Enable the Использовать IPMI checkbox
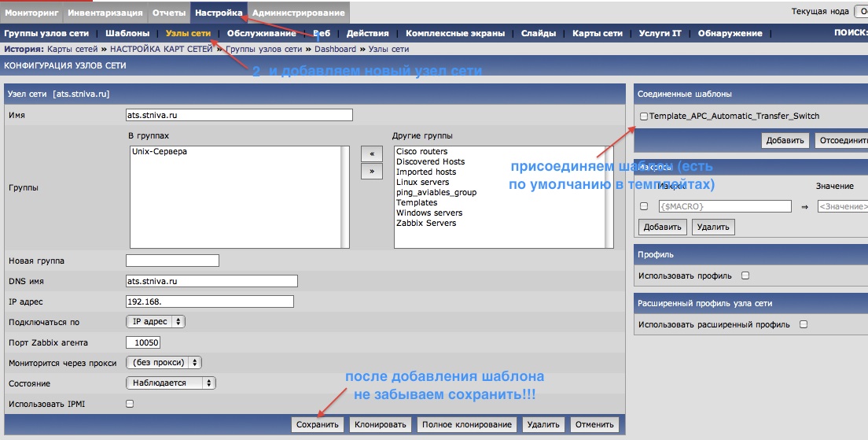 (130, 404)
